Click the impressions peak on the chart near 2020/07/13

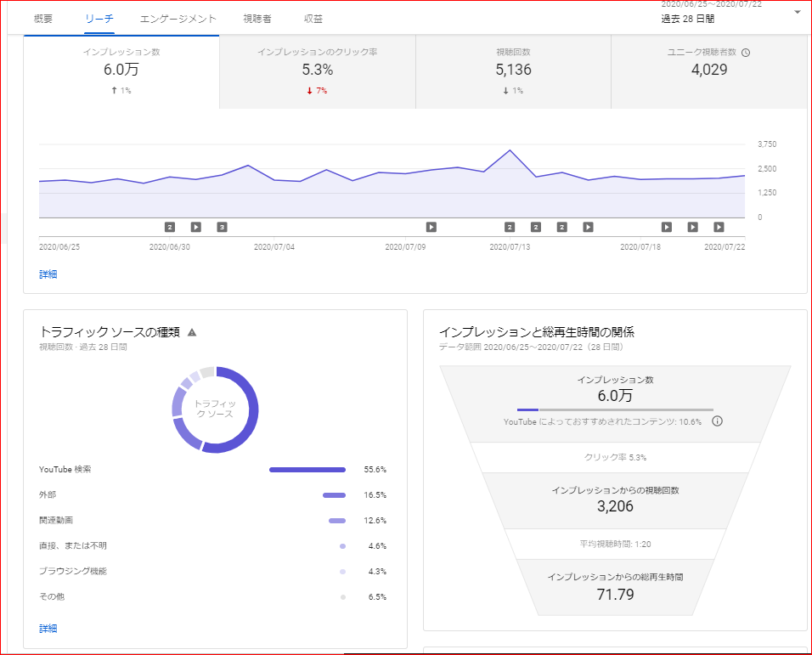click(x=510, y=150)
